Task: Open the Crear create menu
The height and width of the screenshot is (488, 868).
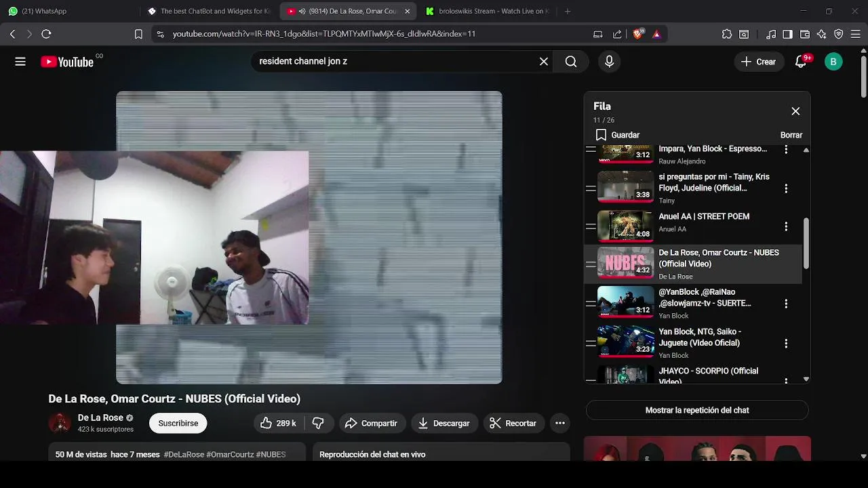Action: click(x=758, y=62)
